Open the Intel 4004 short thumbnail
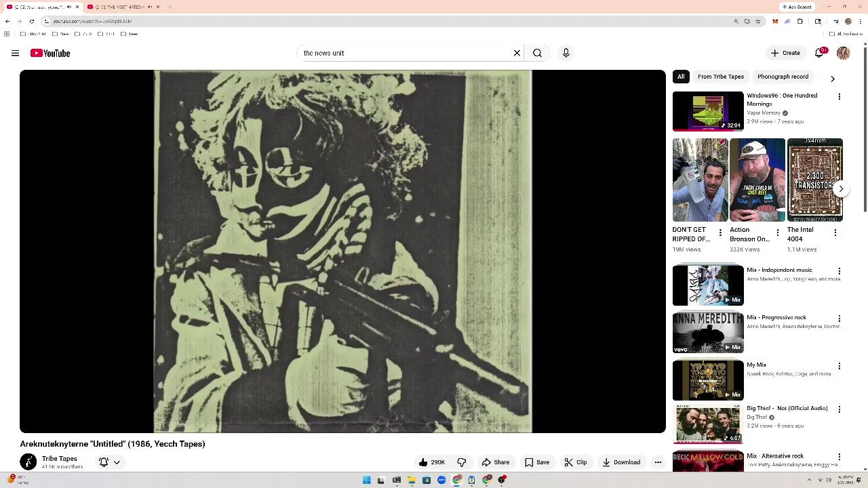 click(x=815, y=180)
